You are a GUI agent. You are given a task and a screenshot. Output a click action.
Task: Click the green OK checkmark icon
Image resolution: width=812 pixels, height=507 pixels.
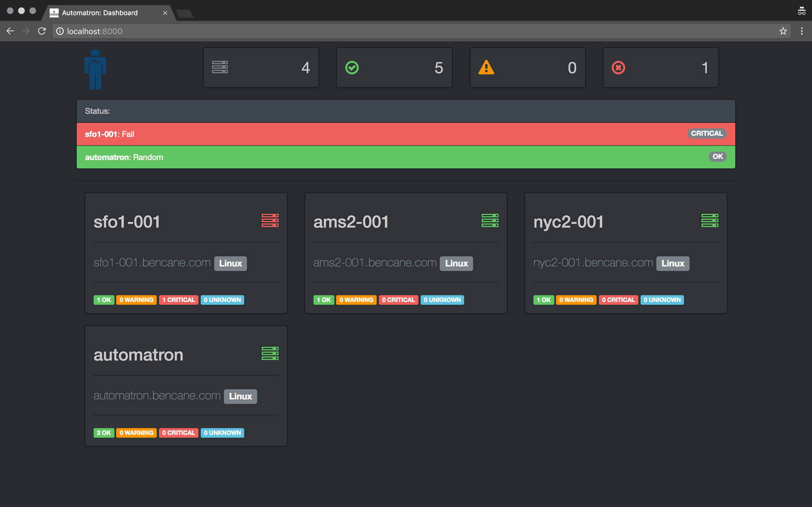tap(352, 68)
